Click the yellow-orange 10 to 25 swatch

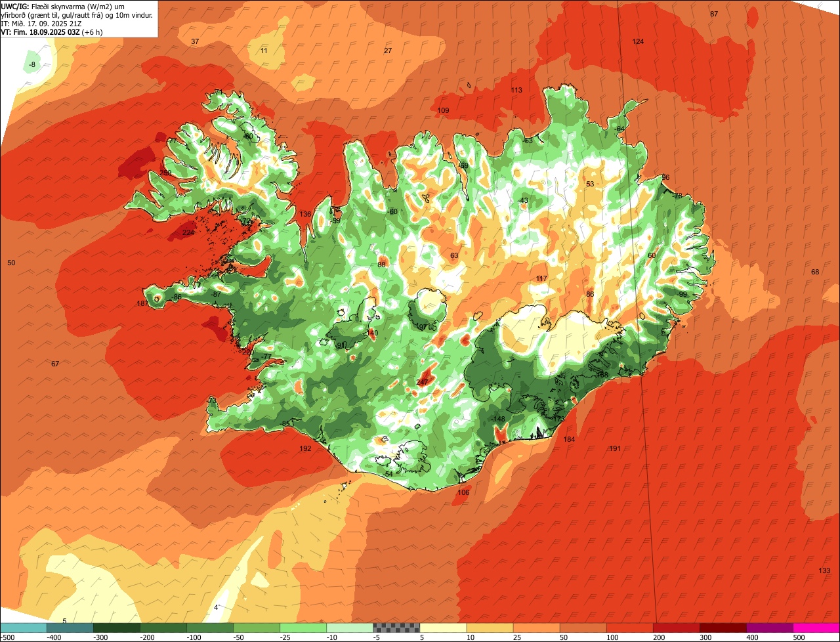click(490, 628)
